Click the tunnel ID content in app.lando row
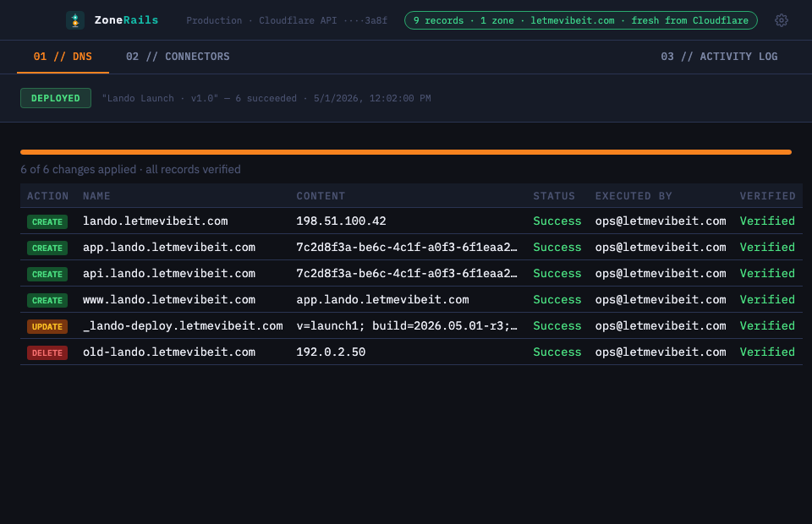 point(407,248)
